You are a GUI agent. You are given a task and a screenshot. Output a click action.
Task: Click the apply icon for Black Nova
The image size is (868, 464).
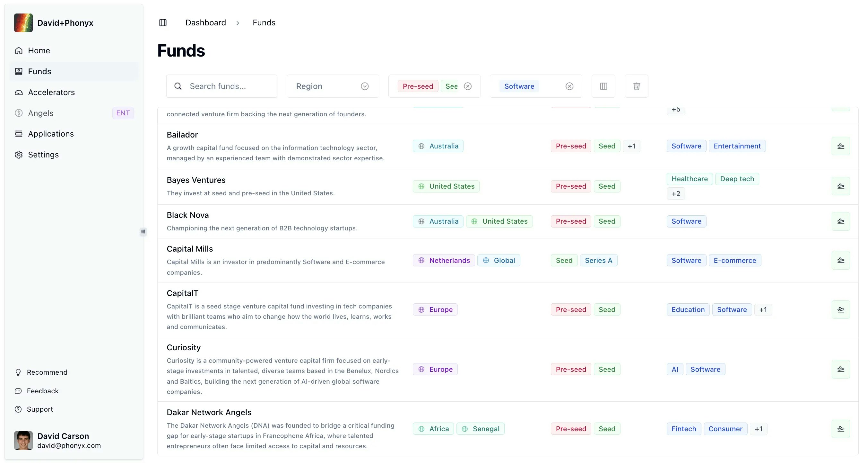click(x=840, y=221)
